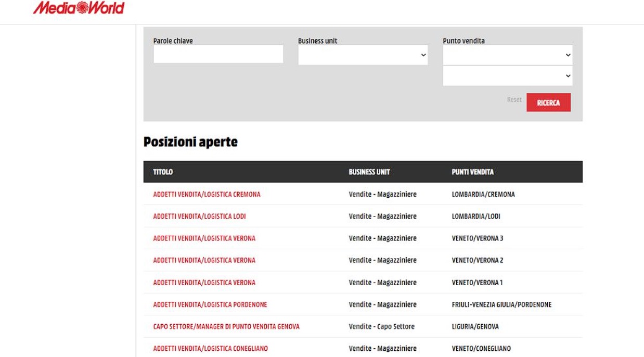The height and width of the screenshot is (357, 644).
Task: Click the Business unit label
Action: (x=317, y=41)
